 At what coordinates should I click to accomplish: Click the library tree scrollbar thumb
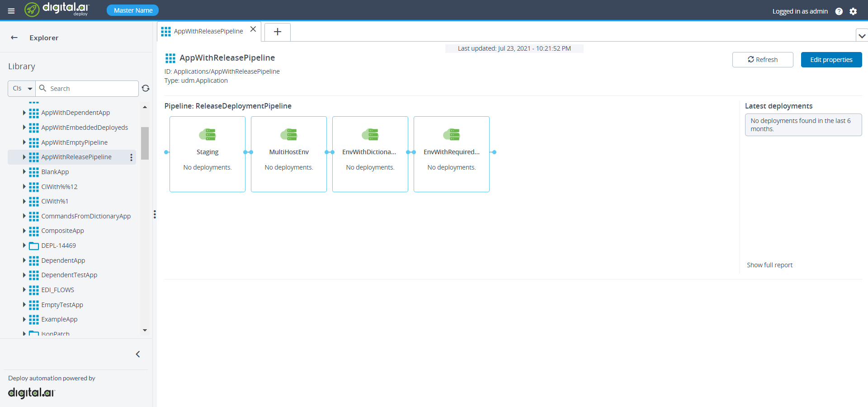tap(145, 143)
